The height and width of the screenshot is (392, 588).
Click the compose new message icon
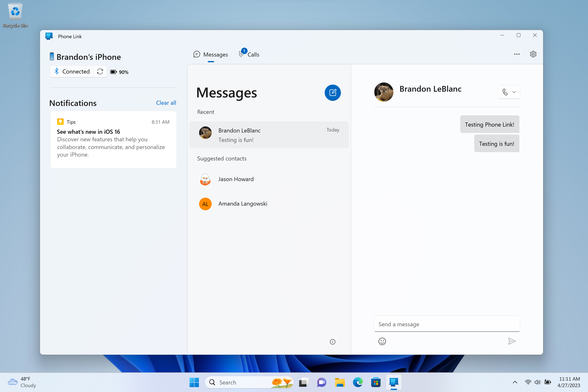333,92
